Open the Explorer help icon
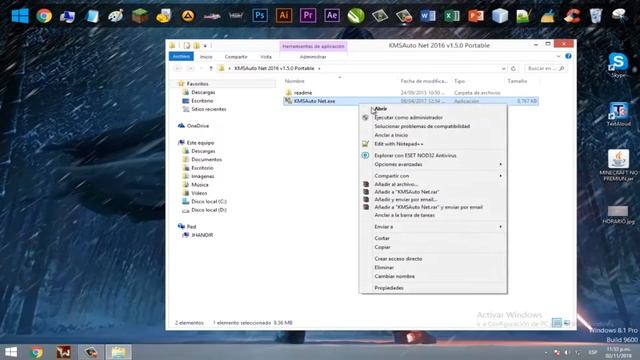640x360 pixels. (568, 56)
